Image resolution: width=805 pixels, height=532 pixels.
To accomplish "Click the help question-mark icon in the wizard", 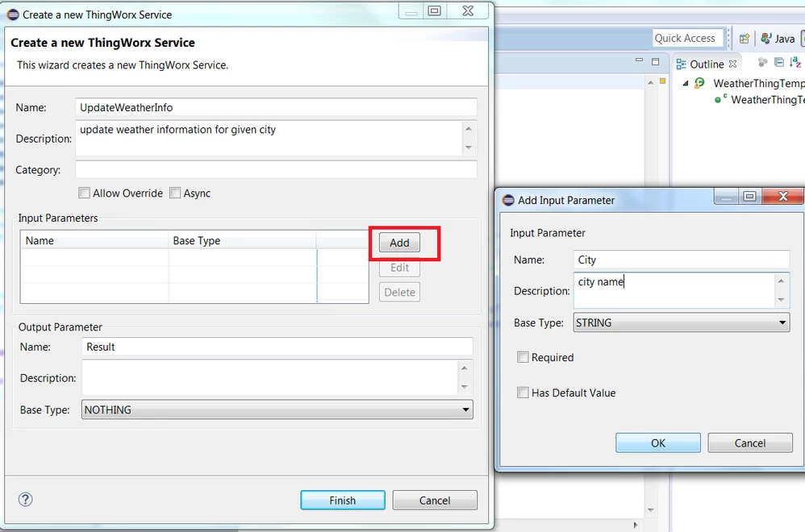I will (25, 500).
